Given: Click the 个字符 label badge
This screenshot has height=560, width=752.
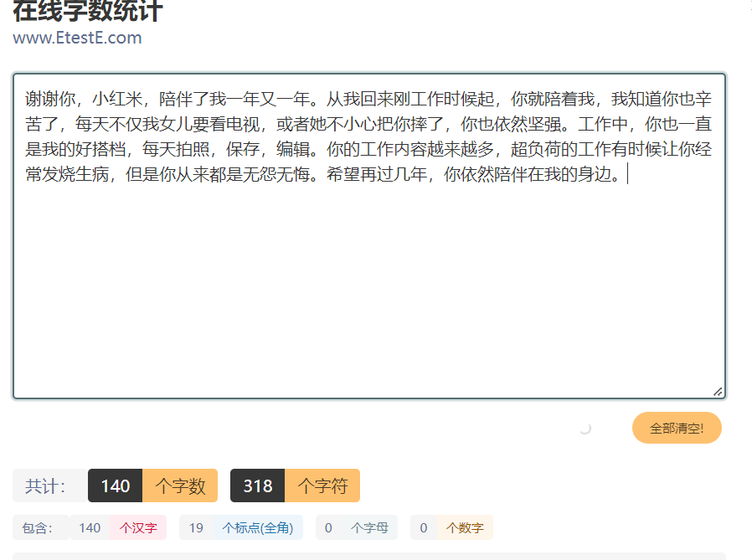Looking at the screenshot, I should 322,486.
